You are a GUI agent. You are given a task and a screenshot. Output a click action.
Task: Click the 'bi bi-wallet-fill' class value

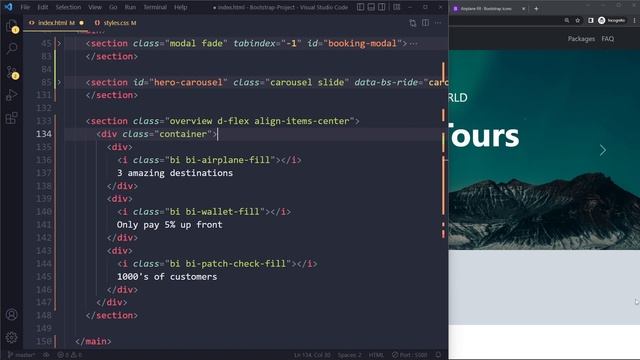[215, 212]
